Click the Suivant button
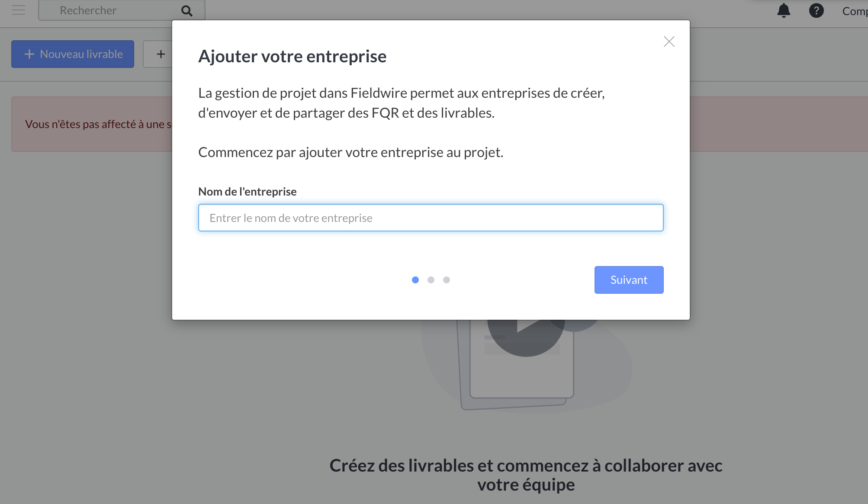The height and width of the screenshot is (504, 868). (629, 280)
